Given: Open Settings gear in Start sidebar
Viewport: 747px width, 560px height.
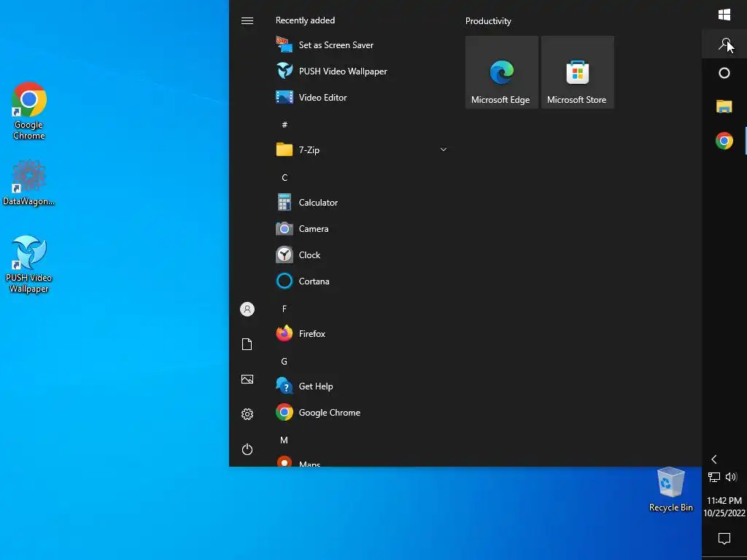Looking at the screenshot, I should (x=247, y=414).
